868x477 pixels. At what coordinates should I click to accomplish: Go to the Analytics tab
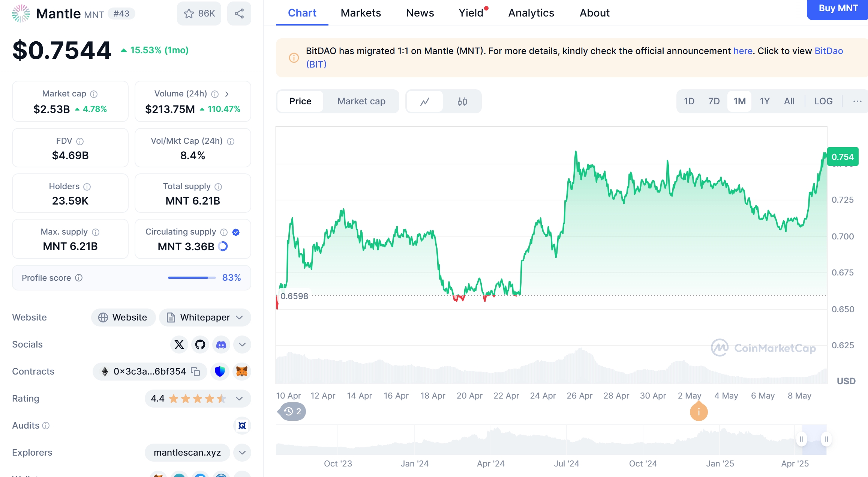point(531,13)
